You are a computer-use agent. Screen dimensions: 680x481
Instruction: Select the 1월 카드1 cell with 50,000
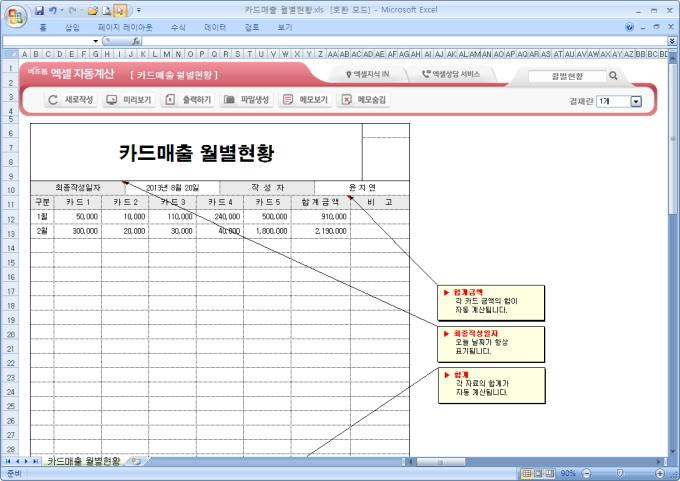pos(78,216)
